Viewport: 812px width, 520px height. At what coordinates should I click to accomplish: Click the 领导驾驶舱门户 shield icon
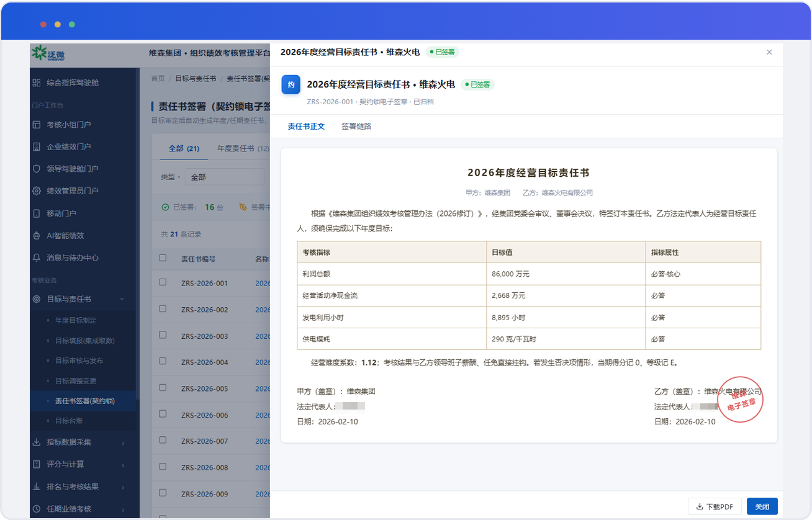[37, 169]
